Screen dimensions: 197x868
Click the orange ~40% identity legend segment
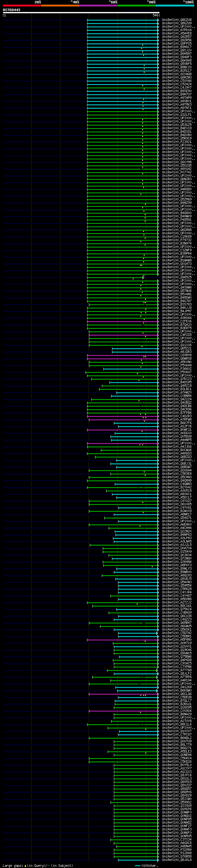tap(60, 6)
